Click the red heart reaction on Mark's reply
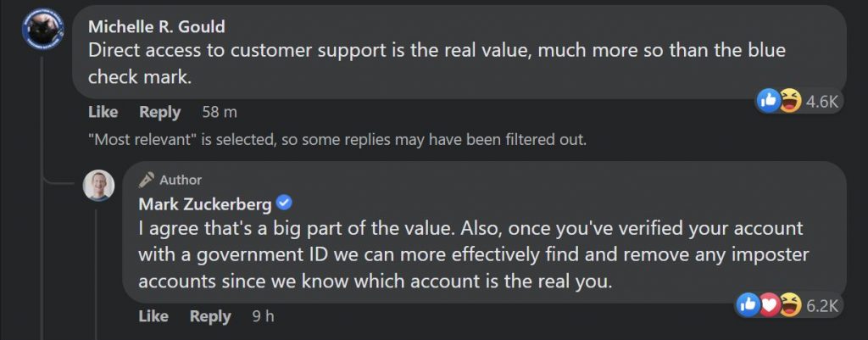The image size is (868, 340). tap(768, 304)
